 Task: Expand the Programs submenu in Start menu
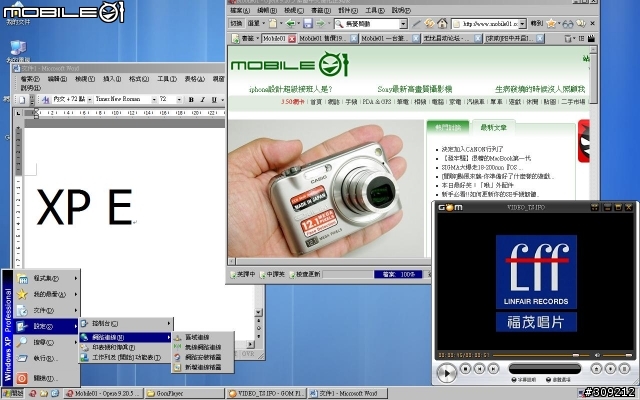(x=46, y=279)
